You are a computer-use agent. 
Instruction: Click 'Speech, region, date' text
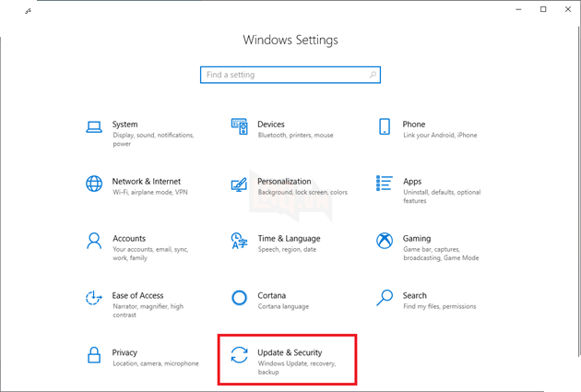click(287, 249)
